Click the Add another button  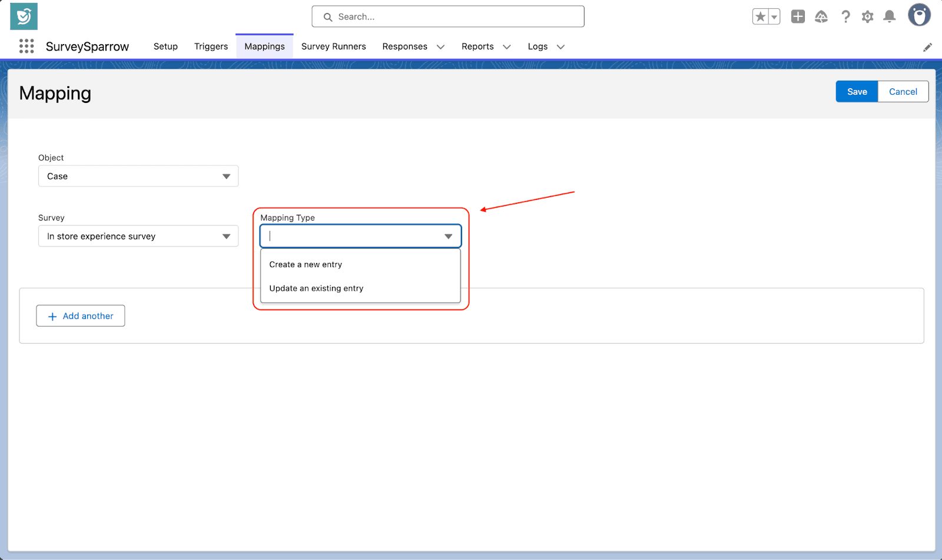tap(81, 316)
